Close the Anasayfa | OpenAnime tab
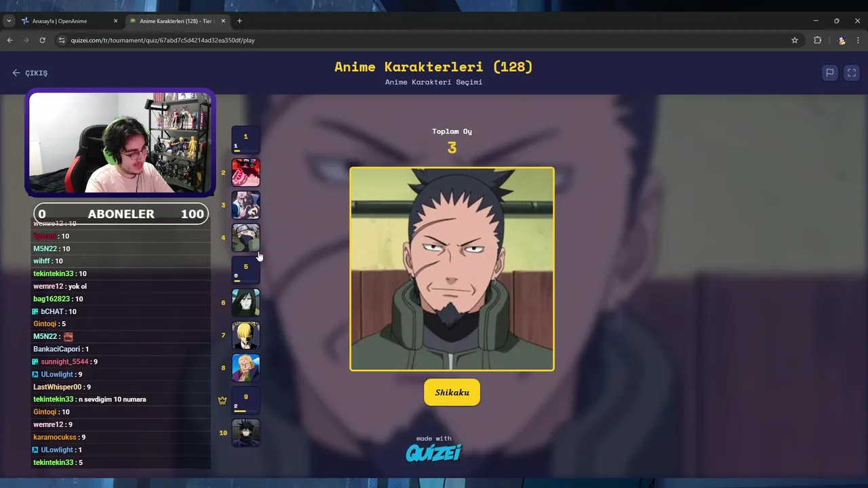The image size is (868, 488). [115, 21]
